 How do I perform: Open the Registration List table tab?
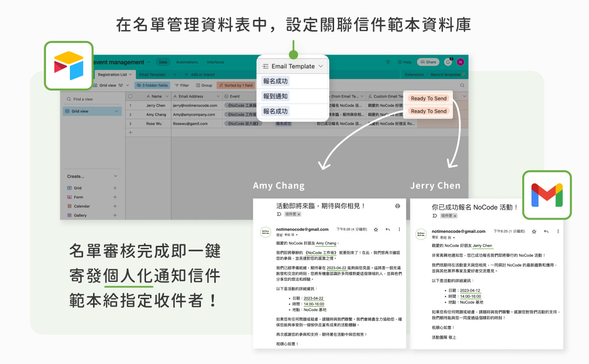point(113,75)
